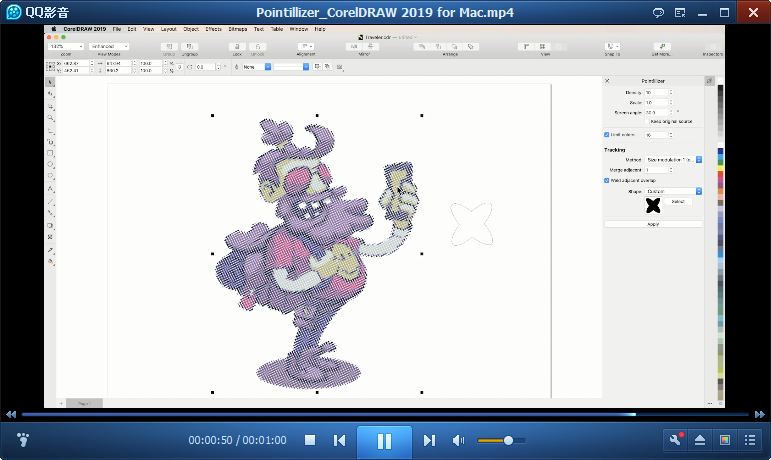Open the line style dropdown in property bar
Viewport: 771px width, 460px height.
coord(291,67)
